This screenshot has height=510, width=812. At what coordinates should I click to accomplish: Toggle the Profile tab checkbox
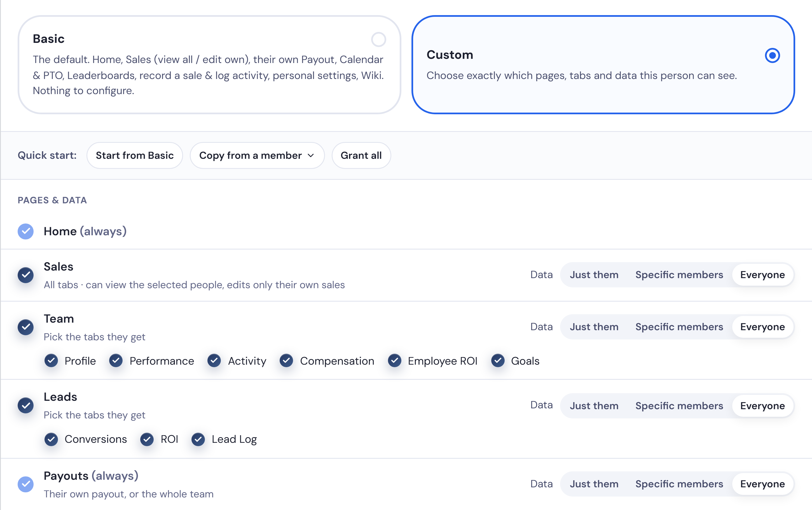tap(51, 360)
